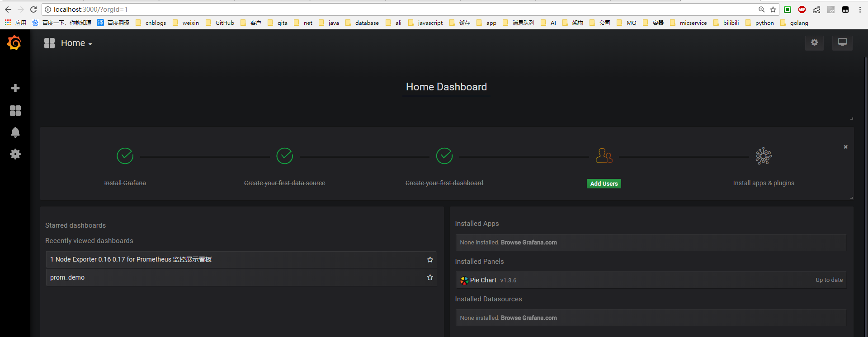Click the ABP extension icon
Image resolution: width=868 pixels, height=337 pixels.
coord(802,9)
